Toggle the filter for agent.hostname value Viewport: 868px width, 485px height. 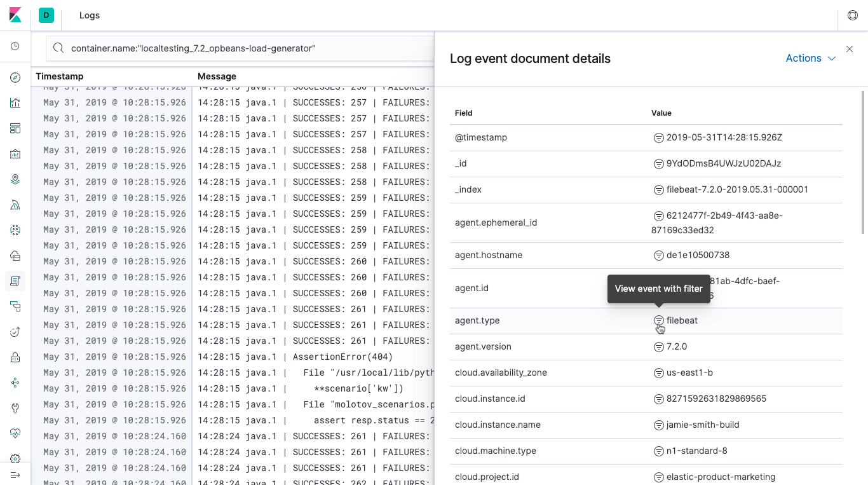coord(659,256)
